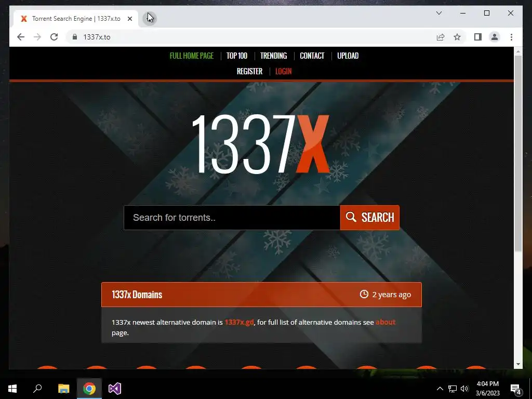Click the address bar URL 1337x.to
The width and height of the screenshot is (532, 399).
(x=97, y=37)
